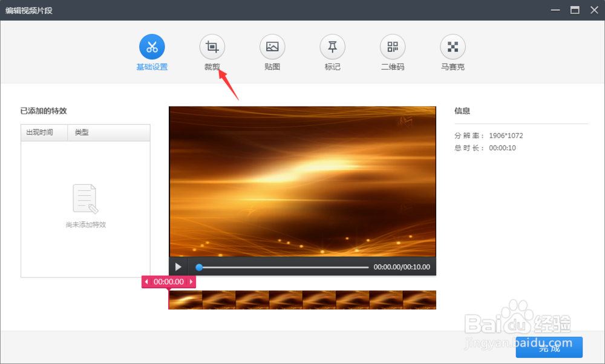The height and width of the screenshot is (364, 605).
Task: Open the 贴图 image sticker tool
Action: coord(272,47)
